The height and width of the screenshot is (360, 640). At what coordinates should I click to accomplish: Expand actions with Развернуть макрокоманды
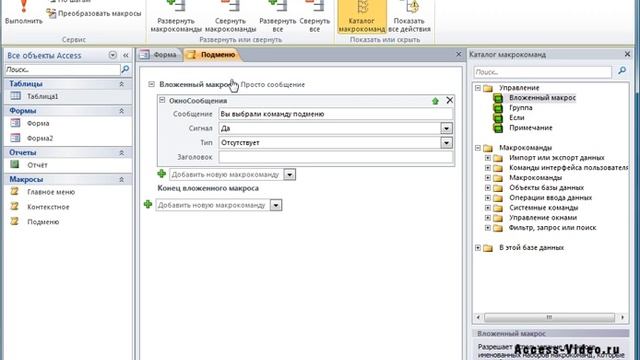pyautogui.click(x=176, y=17)
